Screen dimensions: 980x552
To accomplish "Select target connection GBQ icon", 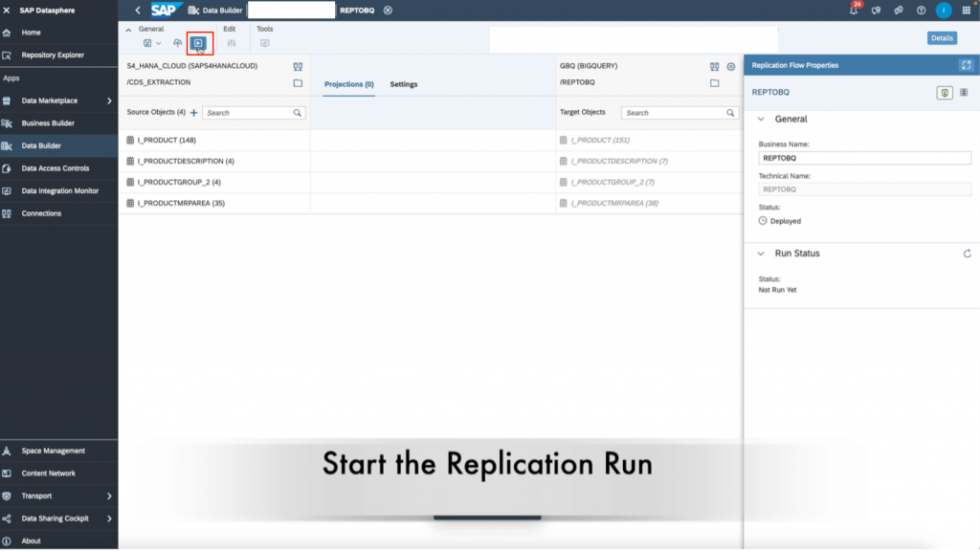I will (714, 66).
